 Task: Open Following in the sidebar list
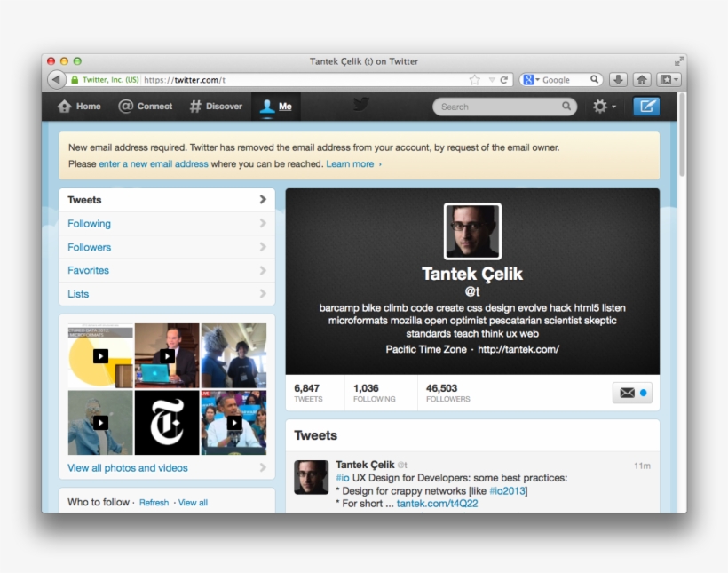tap(167, 224)
